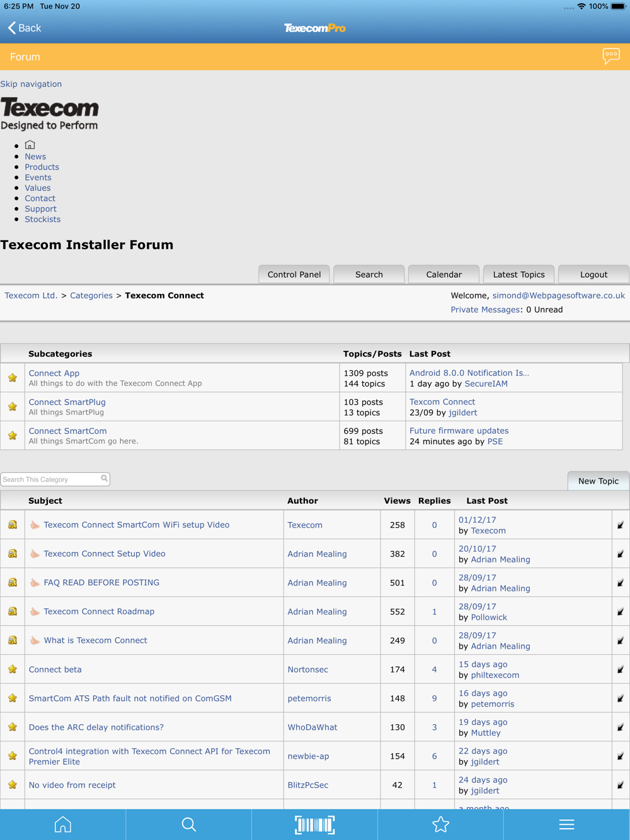Tap the barcode scanner icon
Viewport: 630px width, 840px height.
click(315, 824)
